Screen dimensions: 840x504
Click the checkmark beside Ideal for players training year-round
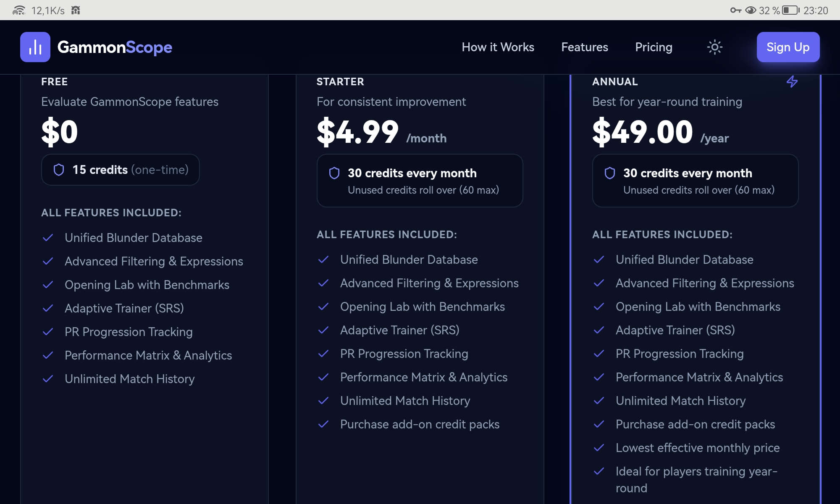click(x=599, y=471)
